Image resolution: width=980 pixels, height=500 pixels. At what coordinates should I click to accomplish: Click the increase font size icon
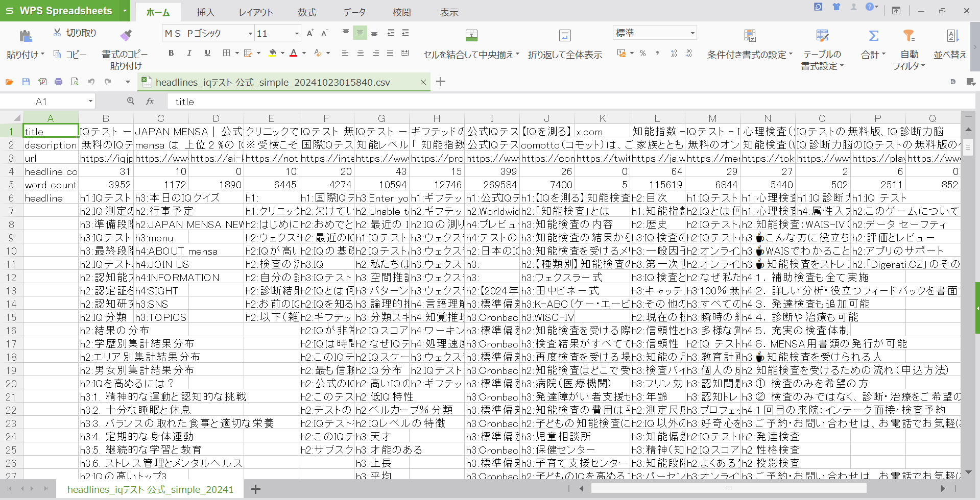310,33
